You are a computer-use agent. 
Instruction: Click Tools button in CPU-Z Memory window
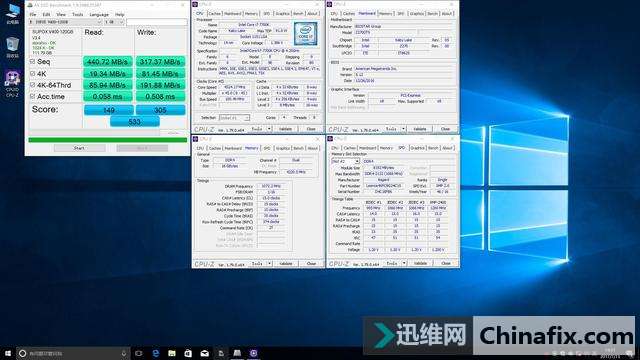(257, 264)
